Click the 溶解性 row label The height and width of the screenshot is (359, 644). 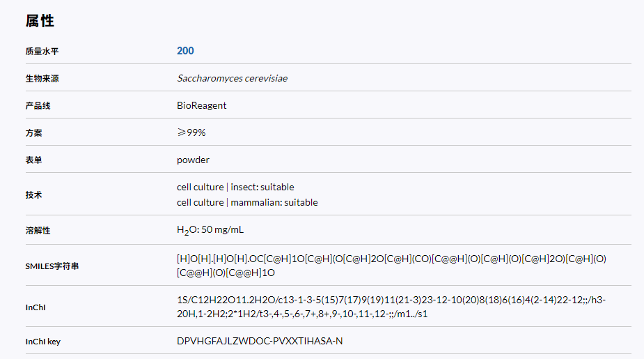(38, 230)
